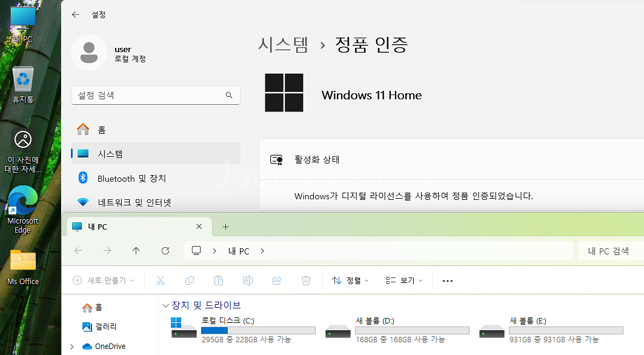Open 네트워크 및 인터넷 settings
This screenshot has height=355, width=644.
pyautogui.click(x=155, y=202)
